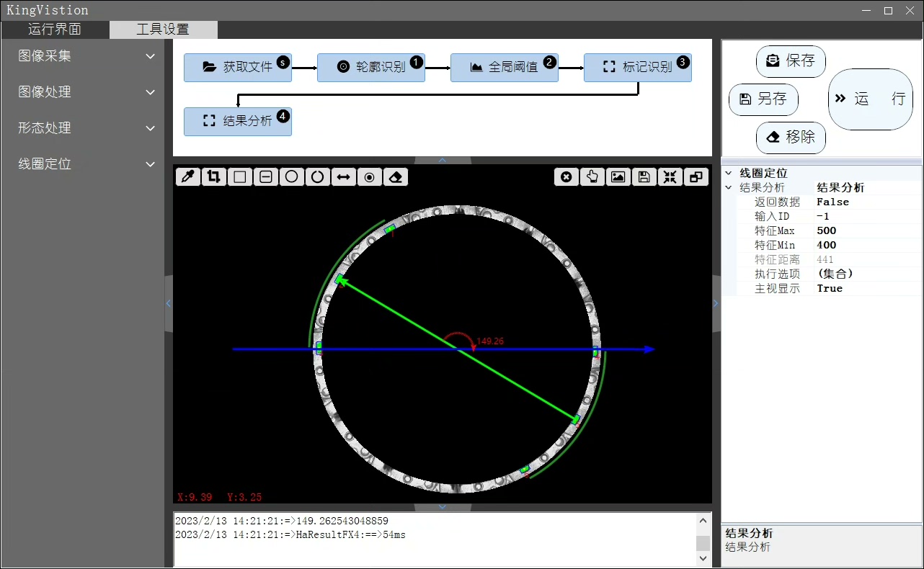Screen dimensions: 924x569
Task: Select the 全局阈值 workflow node
Action: pos(505,67)
